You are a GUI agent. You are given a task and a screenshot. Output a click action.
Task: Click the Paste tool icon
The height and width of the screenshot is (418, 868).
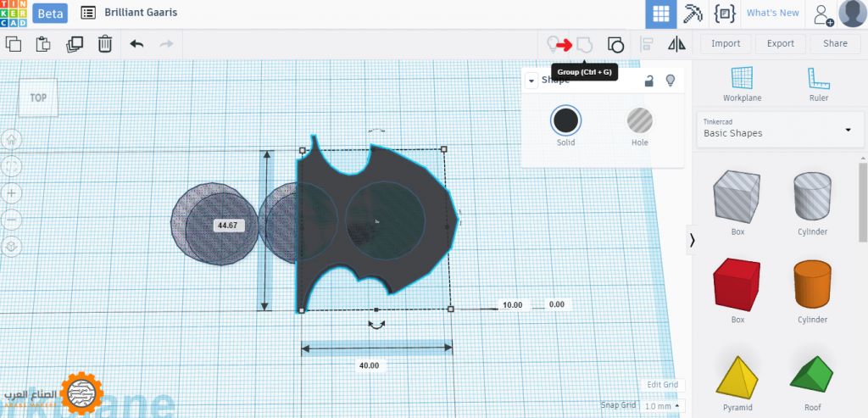[43, 44]
